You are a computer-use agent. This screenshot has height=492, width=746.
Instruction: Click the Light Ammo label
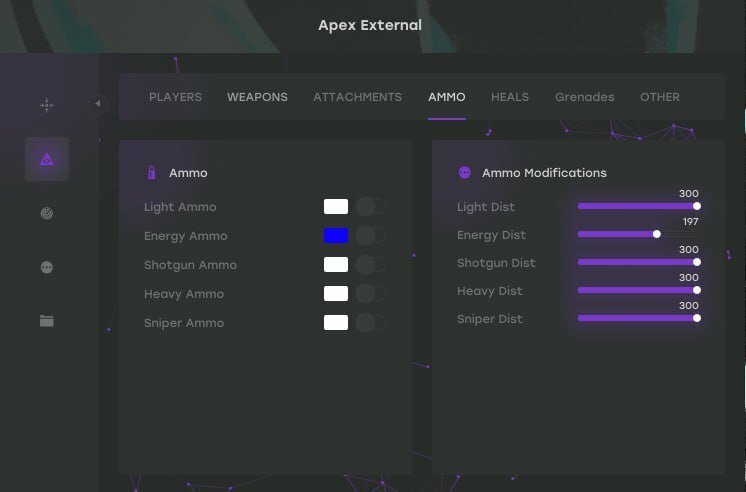180,207
